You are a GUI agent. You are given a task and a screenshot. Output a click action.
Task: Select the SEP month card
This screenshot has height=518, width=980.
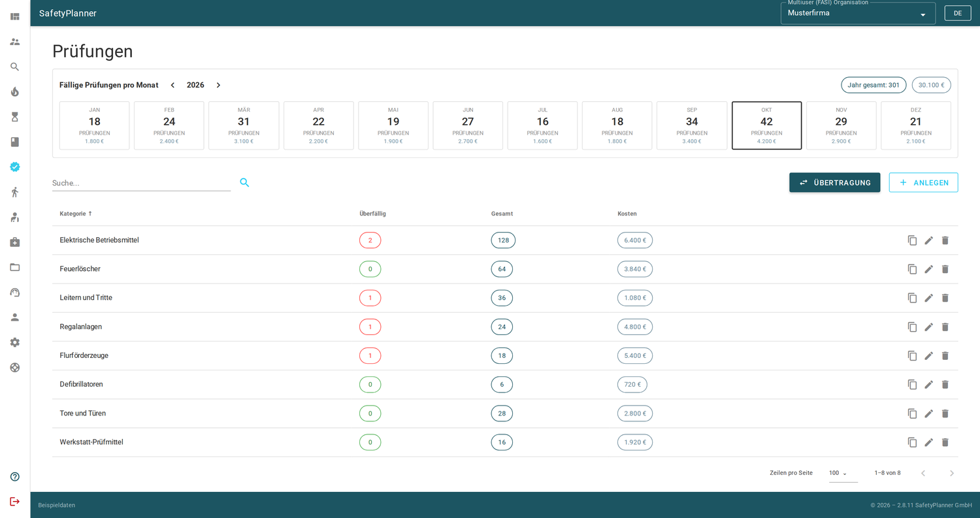click(692, 125)
